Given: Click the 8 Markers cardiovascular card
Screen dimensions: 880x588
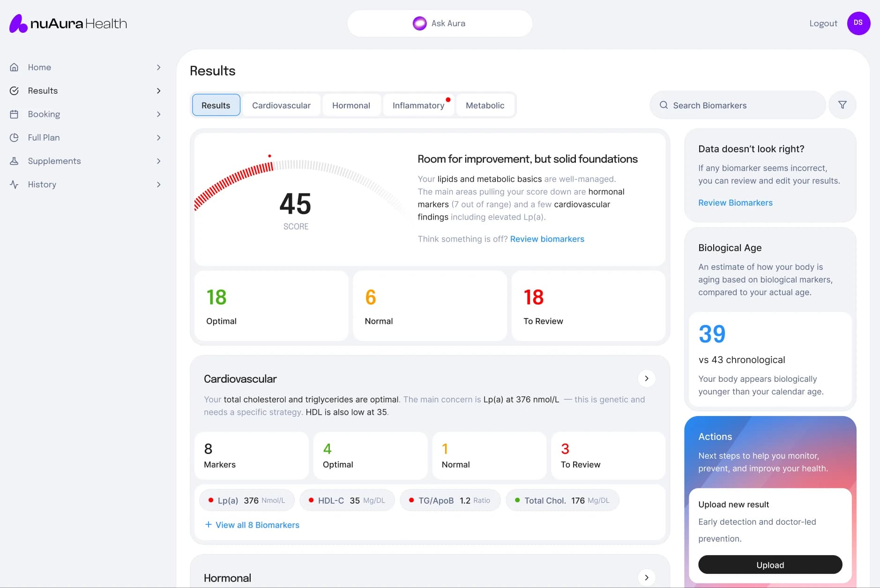Looking at the screenshot, I should tap(251, 455).
